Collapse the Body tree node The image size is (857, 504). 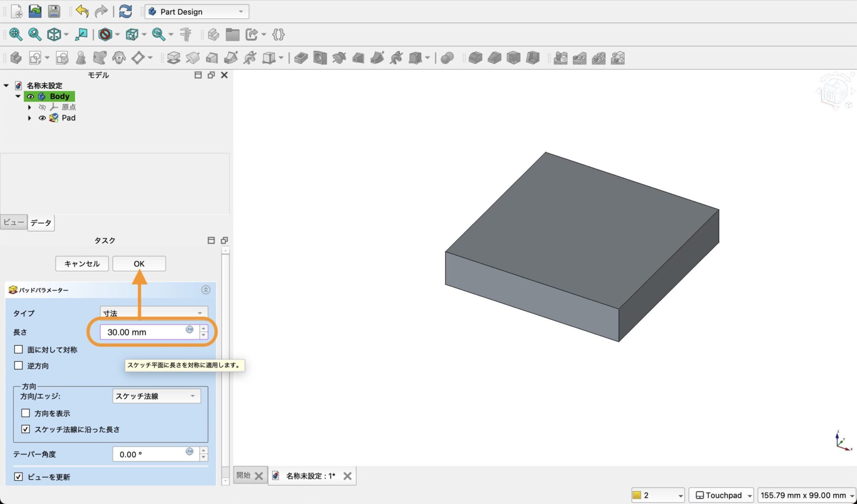tap(18, 96)
